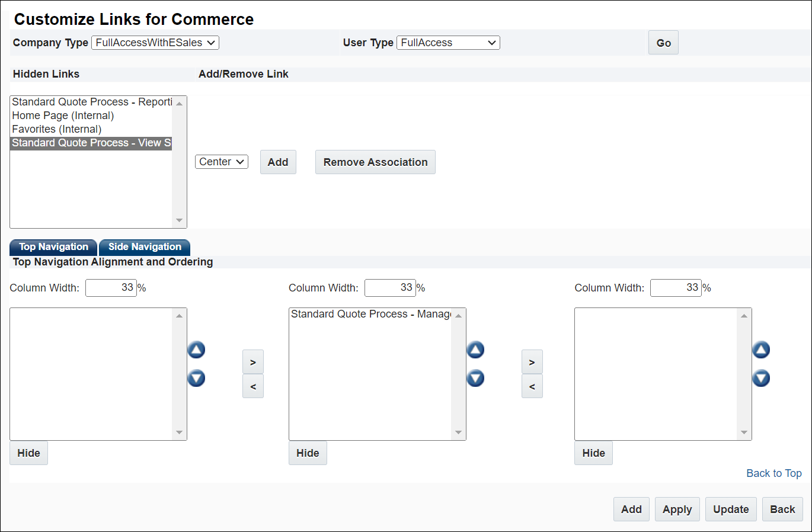Click the down-arrow icon next to the center column
The width and height of the screenshot is (812, 532).
pos(475,378)
